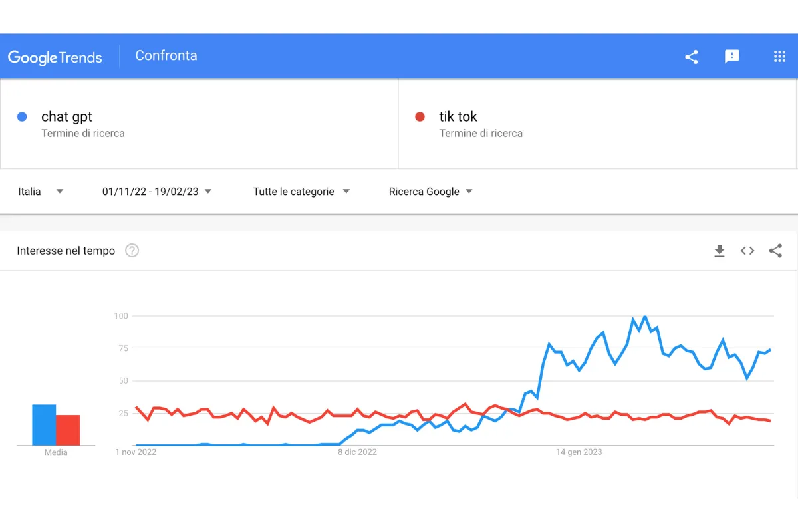The image size is (798, 532).
Task: Click the share icon in the blue header
Action: coord(692,57)
